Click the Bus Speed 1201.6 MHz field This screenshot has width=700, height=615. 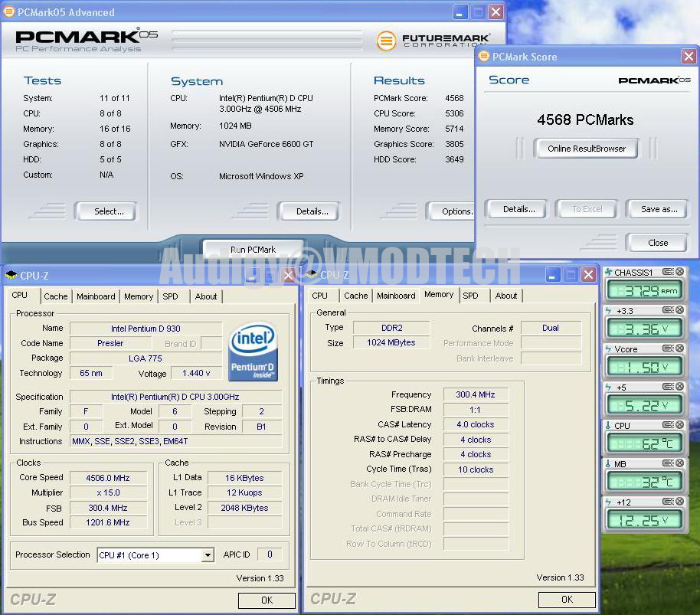(x=108, y=522)
